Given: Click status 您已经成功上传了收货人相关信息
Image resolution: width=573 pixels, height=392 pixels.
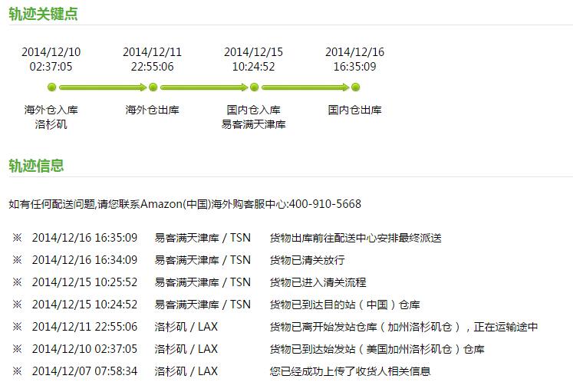Looking at the screenshot, I should coord(350,371).
